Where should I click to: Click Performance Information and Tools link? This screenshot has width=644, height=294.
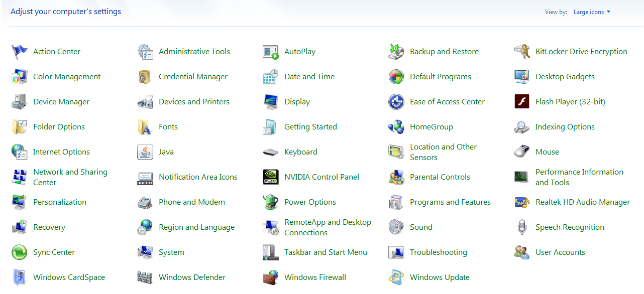579,177
